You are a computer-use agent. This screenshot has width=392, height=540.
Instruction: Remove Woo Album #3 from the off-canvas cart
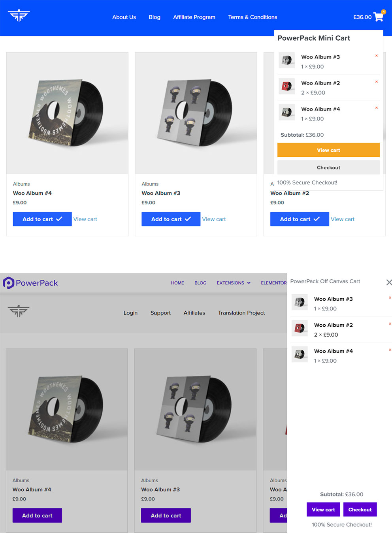point(390,297)
